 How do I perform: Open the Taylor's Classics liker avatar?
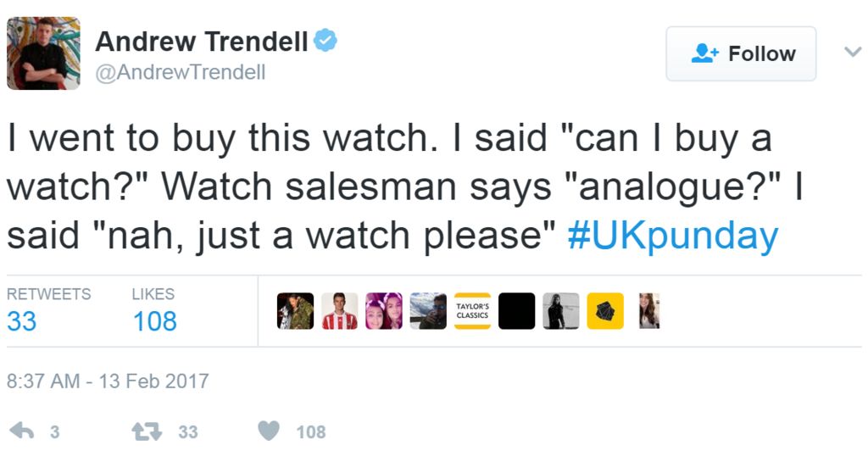[x=472, y=311]
